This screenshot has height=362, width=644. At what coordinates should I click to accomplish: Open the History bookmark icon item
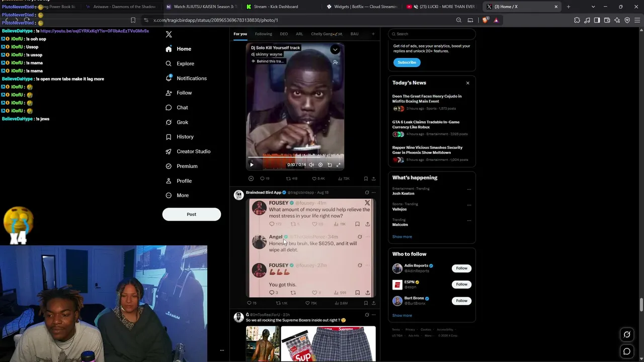coord(169,137)
